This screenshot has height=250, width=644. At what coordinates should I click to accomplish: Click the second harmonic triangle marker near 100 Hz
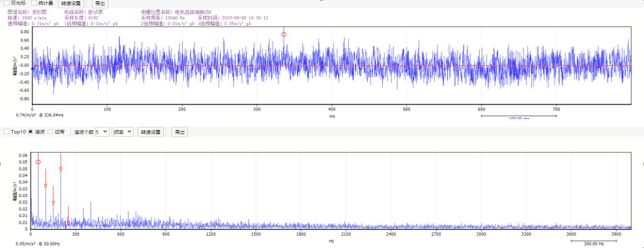click(46, 186)
